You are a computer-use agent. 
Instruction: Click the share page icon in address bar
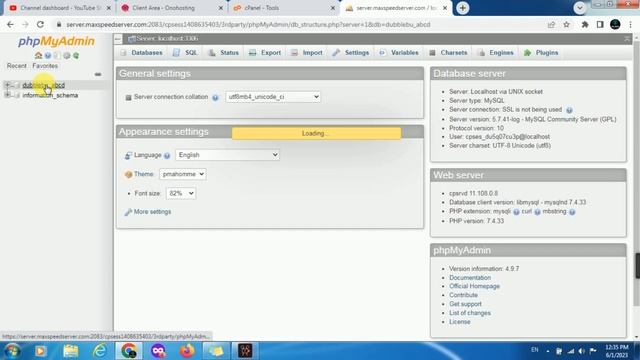click(x=551, y=24)
